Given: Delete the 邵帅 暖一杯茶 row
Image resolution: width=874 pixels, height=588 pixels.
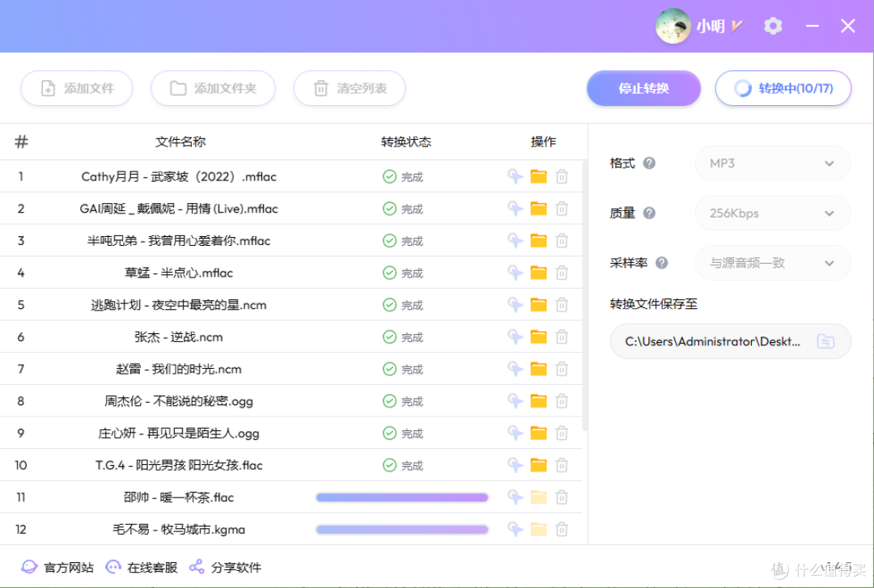Looking at the screenshot, I should click(x=562, y=497).
